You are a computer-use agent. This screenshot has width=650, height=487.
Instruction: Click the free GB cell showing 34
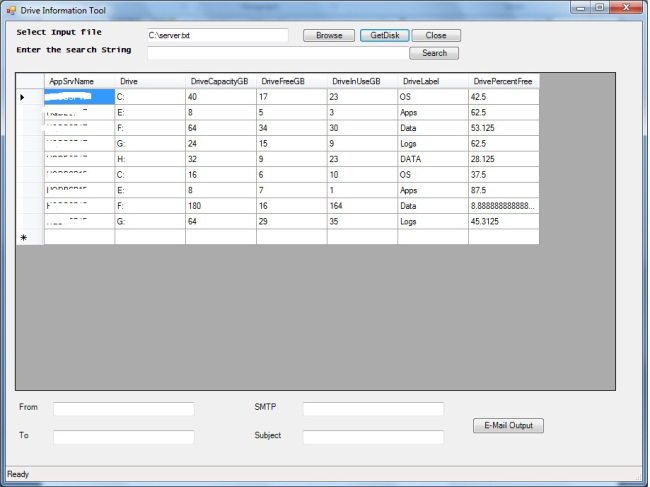(x=292, y=128)
